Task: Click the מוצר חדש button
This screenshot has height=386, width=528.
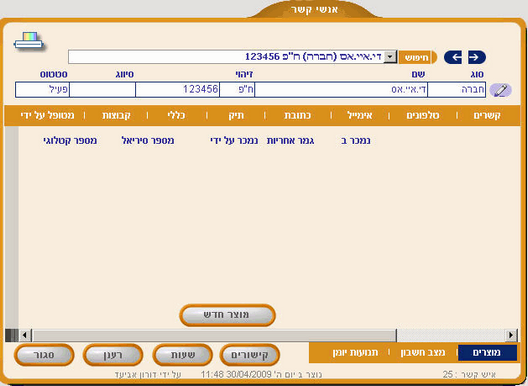Action: [x=227, y=315]
